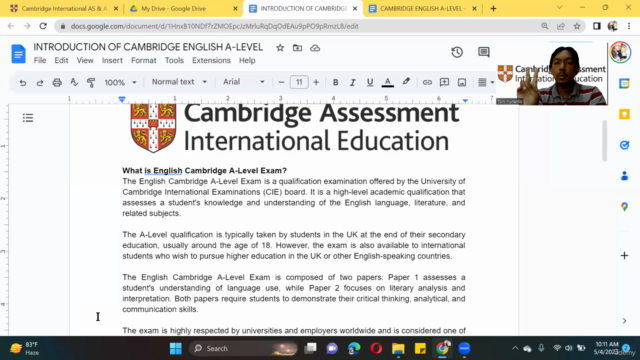Show document outline icon
This screenshot has height=360, width=640.
[28, 118]
